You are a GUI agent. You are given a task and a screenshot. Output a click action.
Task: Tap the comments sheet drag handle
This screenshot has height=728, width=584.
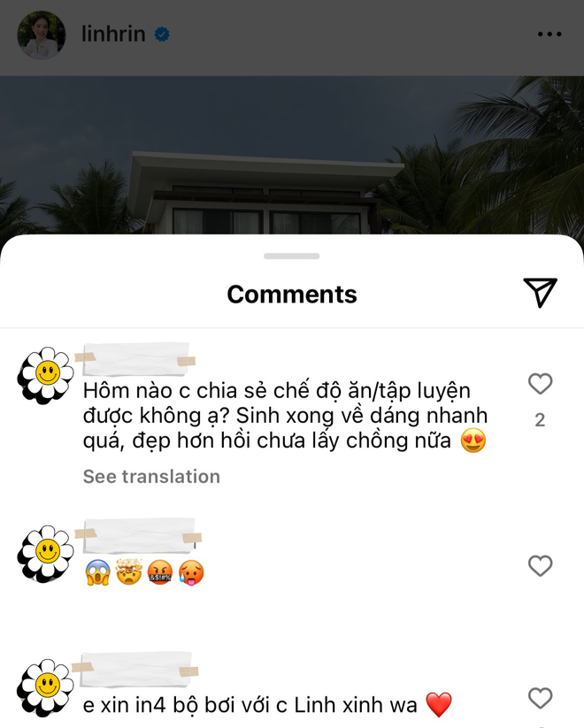click(x=292, y=256)
